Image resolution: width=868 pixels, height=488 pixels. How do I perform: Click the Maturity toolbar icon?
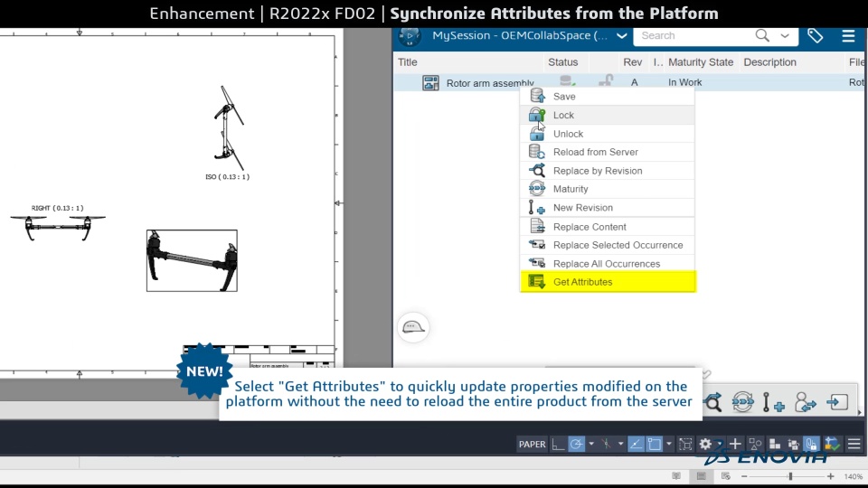click(x=743, y=402)
